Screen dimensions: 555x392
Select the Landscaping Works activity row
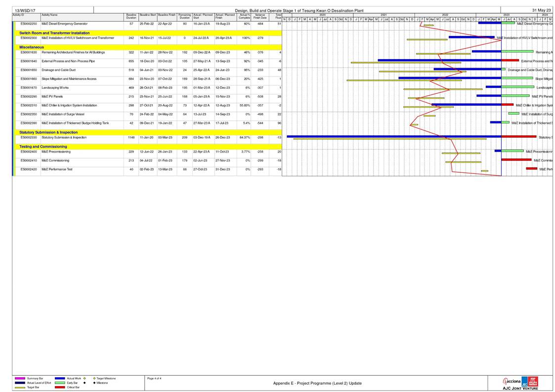click(55, 88)
